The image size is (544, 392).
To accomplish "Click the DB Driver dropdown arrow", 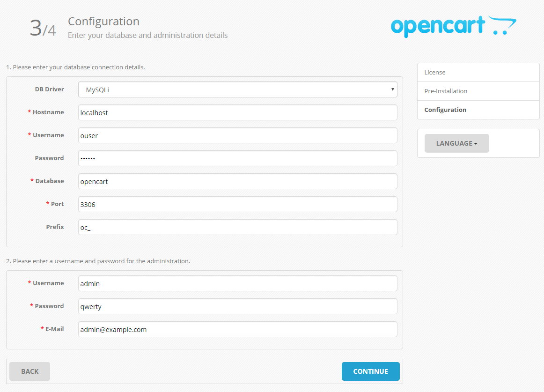I will coord(393,89).
